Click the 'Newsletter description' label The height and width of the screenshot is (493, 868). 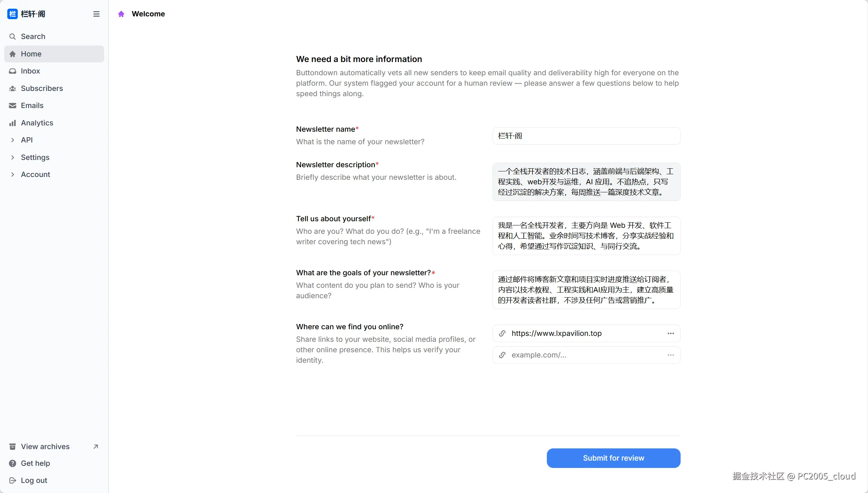pos(336,165)
